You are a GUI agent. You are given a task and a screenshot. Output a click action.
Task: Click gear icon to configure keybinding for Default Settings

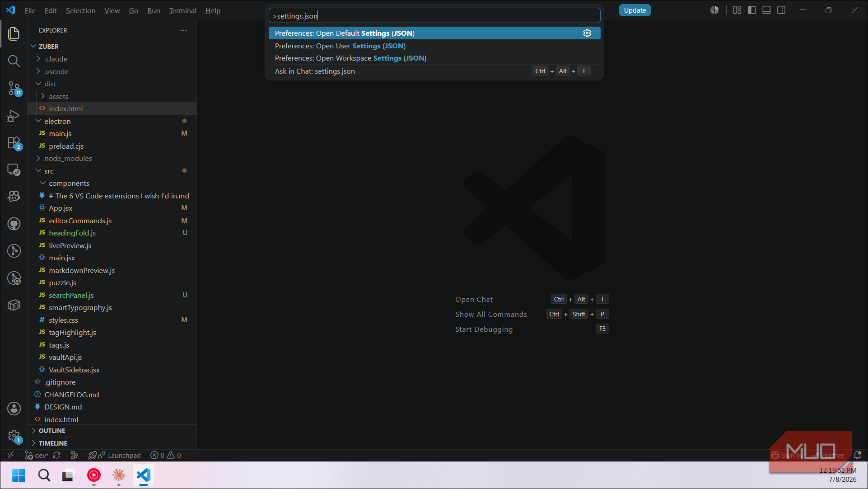click(587, 33)
